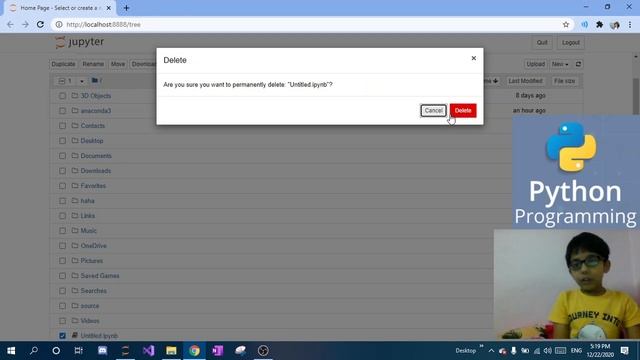Image resolution: width=640 pixels, height=360 pixels.
Task: Check the Documents folder checkbox
Action: pos(62,156)
